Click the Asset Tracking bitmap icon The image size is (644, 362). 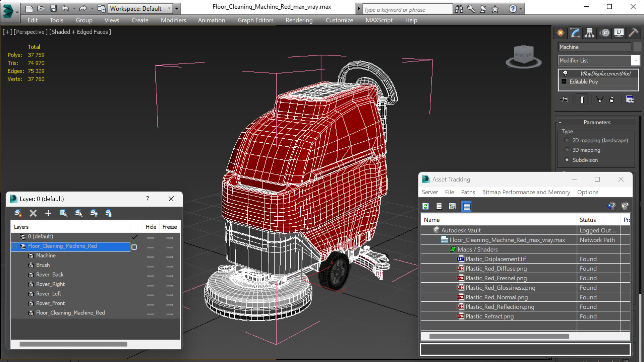pyautogui.click(x=453, y=206)
